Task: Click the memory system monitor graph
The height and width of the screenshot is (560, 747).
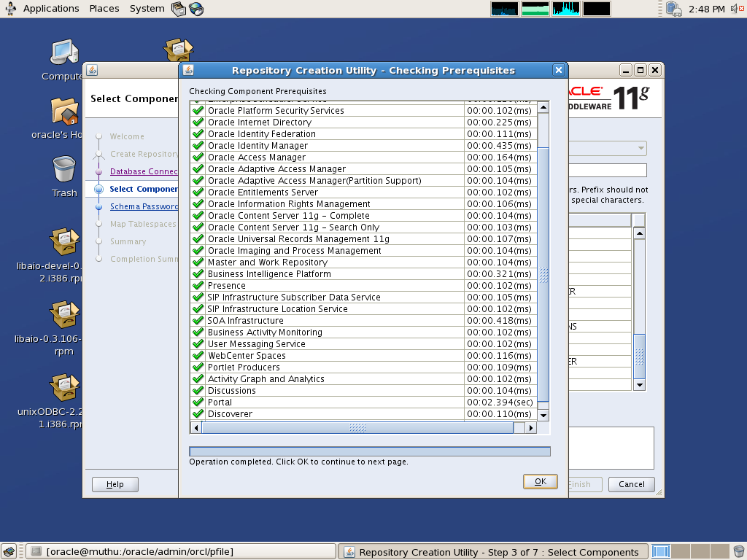Action: pos(535,9)
